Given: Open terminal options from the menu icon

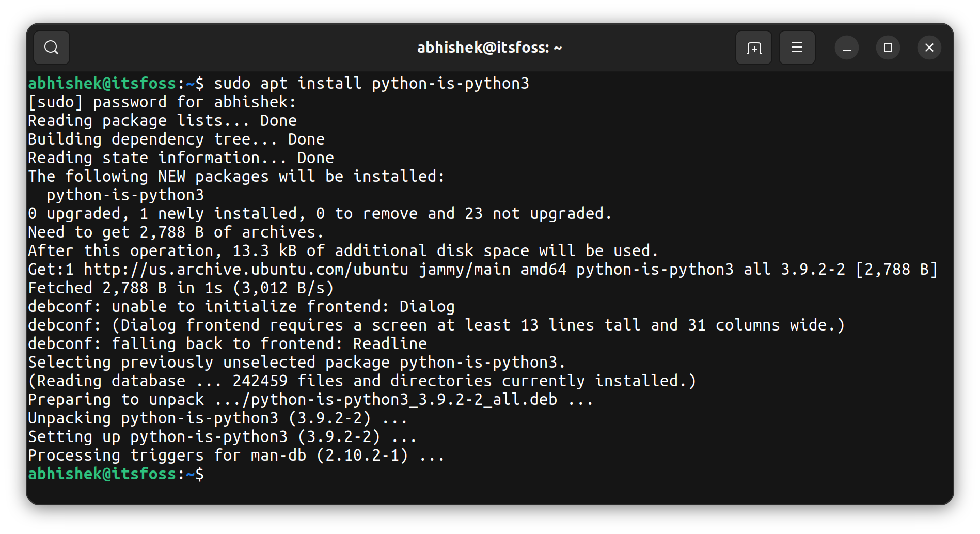Looking at the screenshot, I should coord(797,47).
